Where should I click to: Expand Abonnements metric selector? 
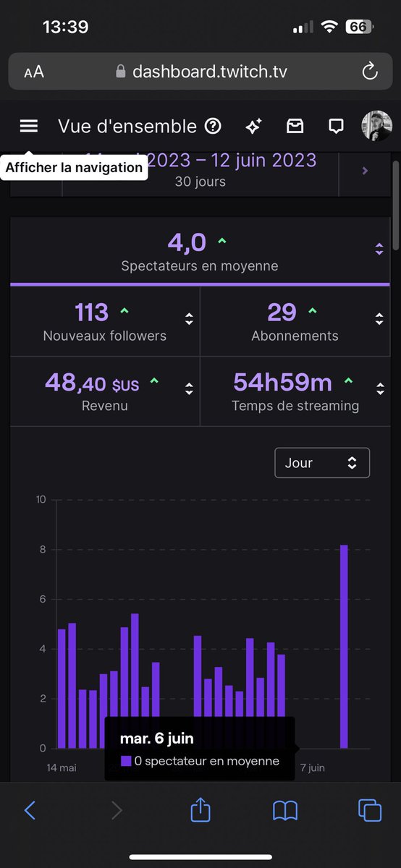[x=379, y=319]
